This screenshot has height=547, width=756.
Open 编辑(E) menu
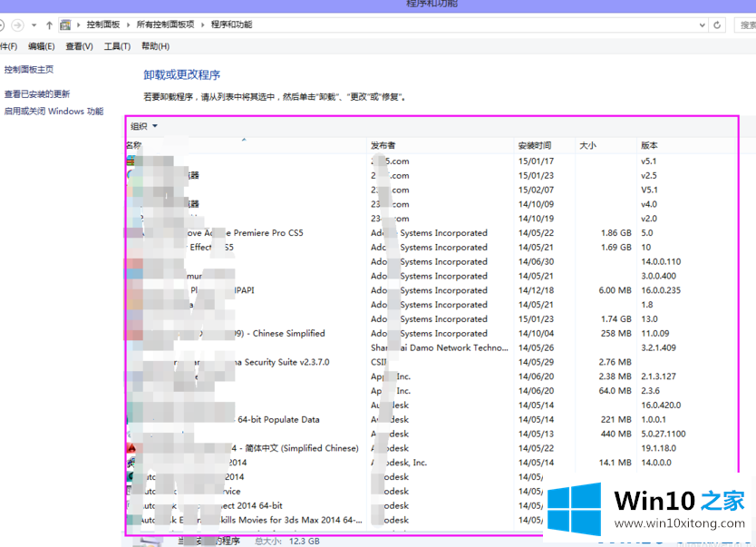point(42,46)
